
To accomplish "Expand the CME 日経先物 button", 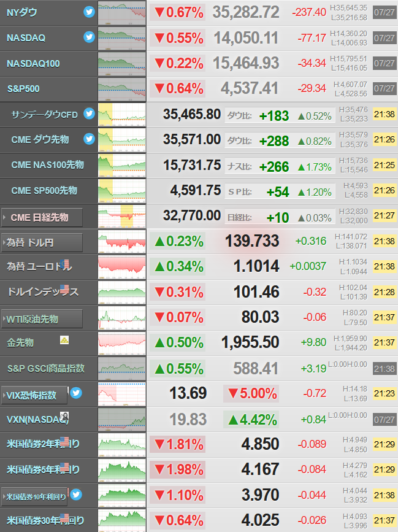I will (42, 217).
